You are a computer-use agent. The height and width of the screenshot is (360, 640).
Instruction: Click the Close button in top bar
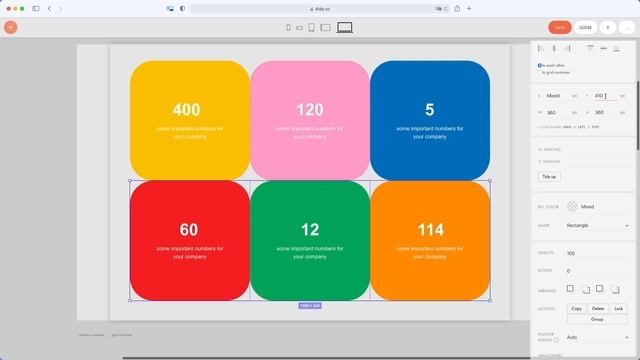coord(585,27)
